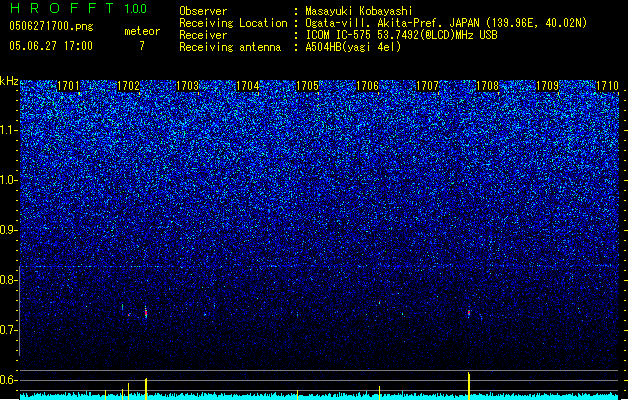Click the 1702 time marker

[x=128, y=86]
